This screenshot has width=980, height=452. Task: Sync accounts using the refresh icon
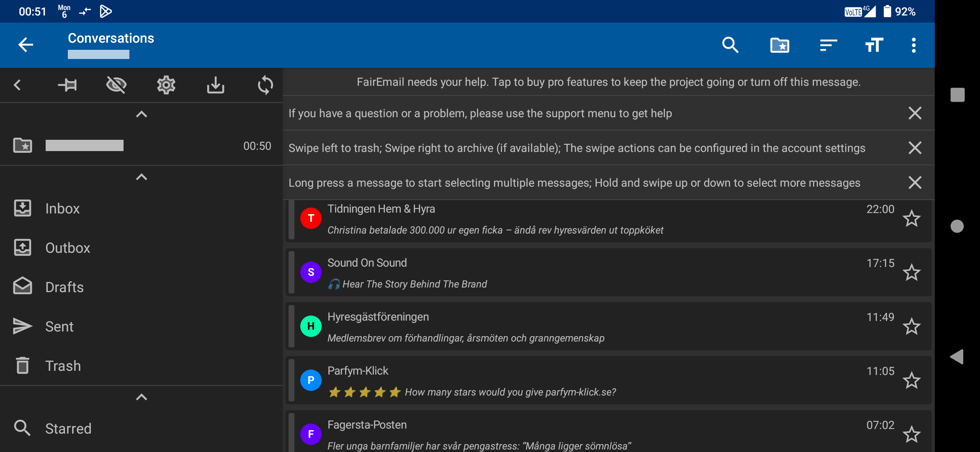(265, 85)
